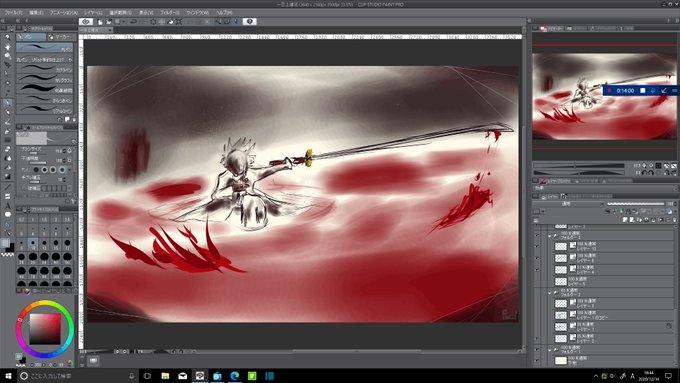Select the Eyedropper tool
This screenshot has width=680, height=383.
pyautogui.click(x=7, y=92)
